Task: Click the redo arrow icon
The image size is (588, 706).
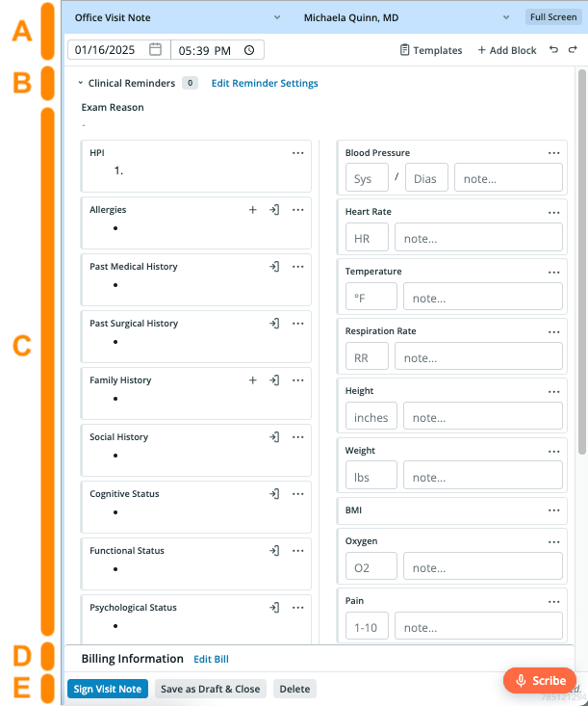Action: [573, 49]
